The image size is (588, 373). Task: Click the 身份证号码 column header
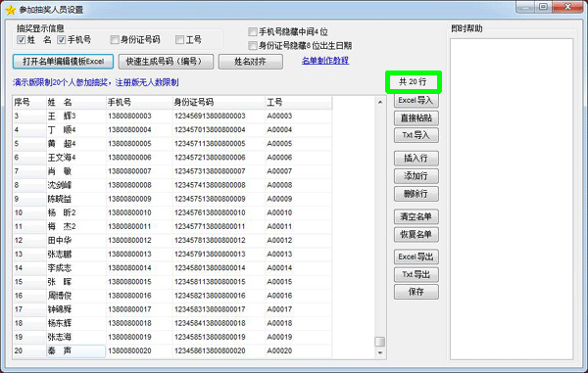(219, 102)
